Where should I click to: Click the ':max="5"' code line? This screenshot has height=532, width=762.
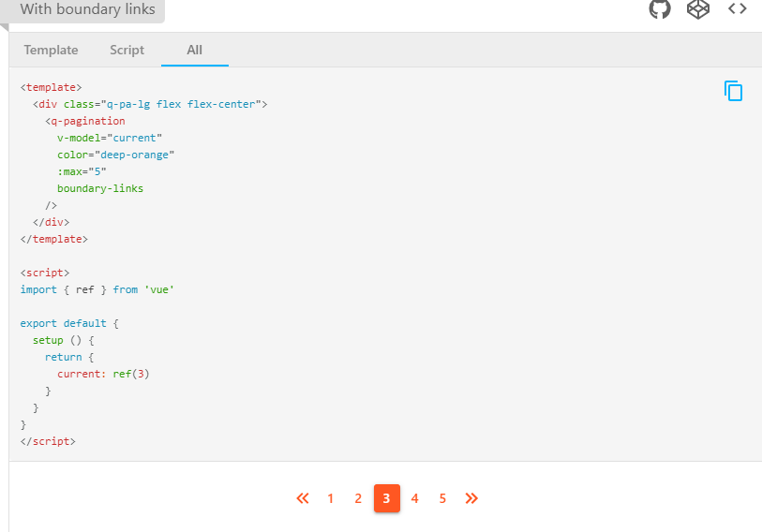coord(82,171)
